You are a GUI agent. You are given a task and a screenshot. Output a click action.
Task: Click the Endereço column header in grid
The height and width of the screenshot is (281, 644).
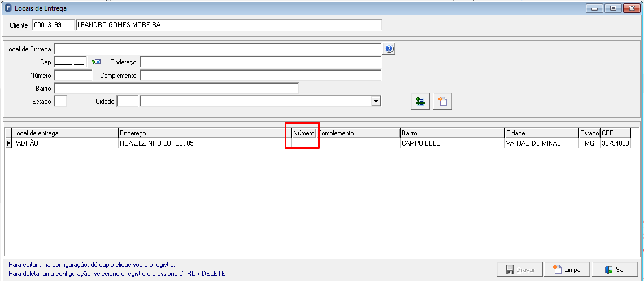(x=204, y=133)
